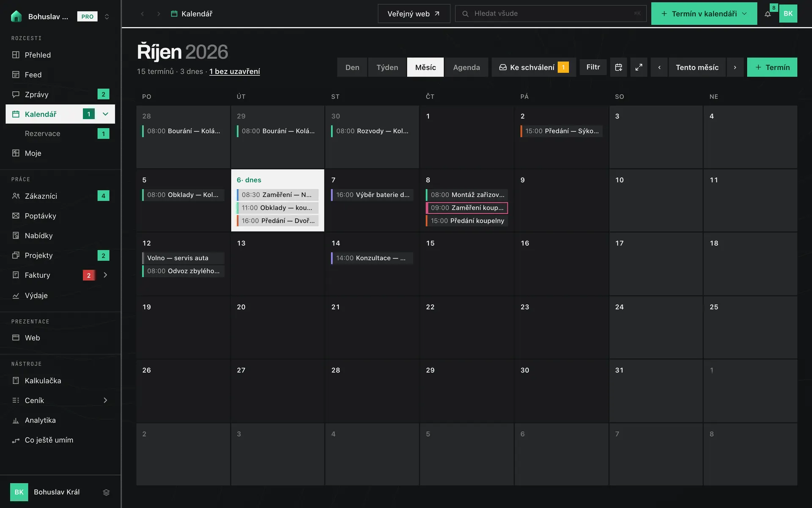Click the Hledat všude search field
The width and height of the screenshot is (812, 508).
pos(551,14)
